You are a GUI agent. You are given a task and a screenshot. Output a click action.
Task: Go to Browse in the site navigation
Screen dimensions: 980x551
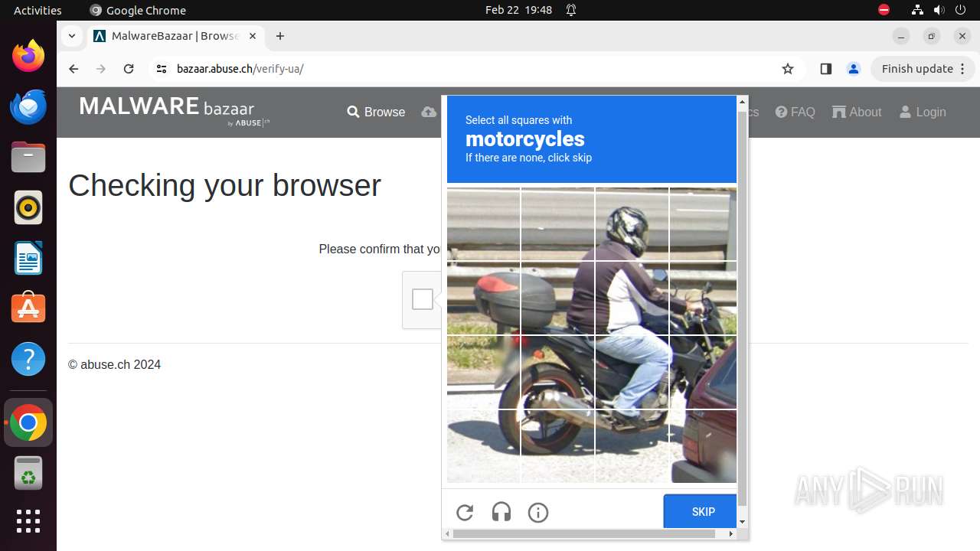click(x=376, y=112)
